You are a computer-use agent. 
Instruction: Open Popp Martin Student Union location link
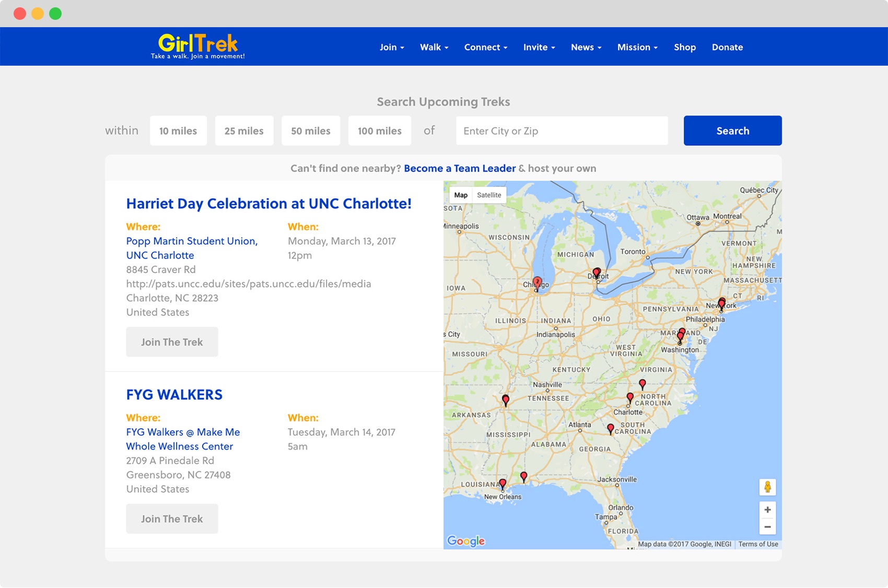(192, 248)
